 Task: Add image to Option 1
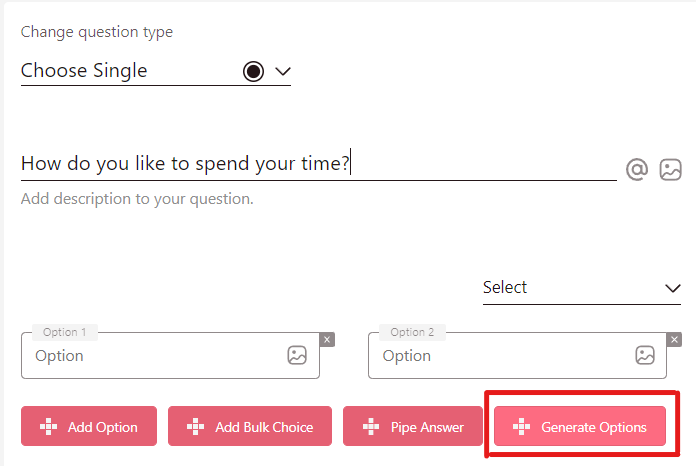pyautogui.click(x=297, y=355)
